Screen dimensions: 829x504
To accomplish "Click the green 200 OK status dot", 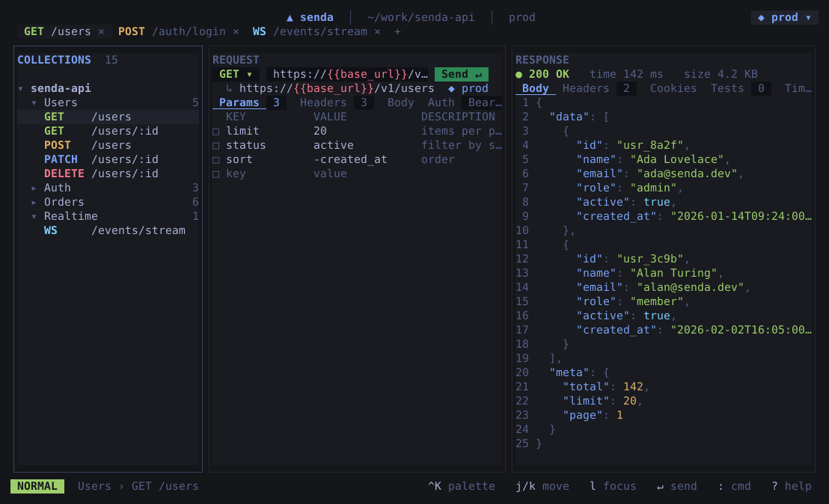I will 518,75.
